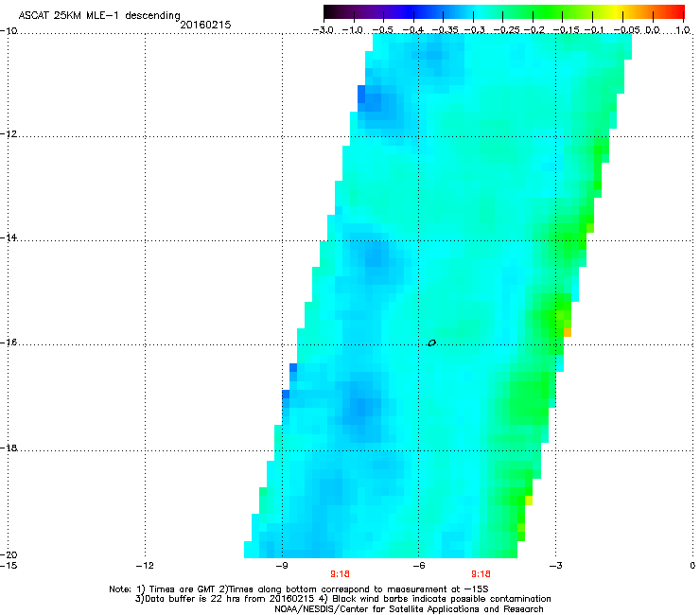Click the -9 longitude axis label

(281, 566)
